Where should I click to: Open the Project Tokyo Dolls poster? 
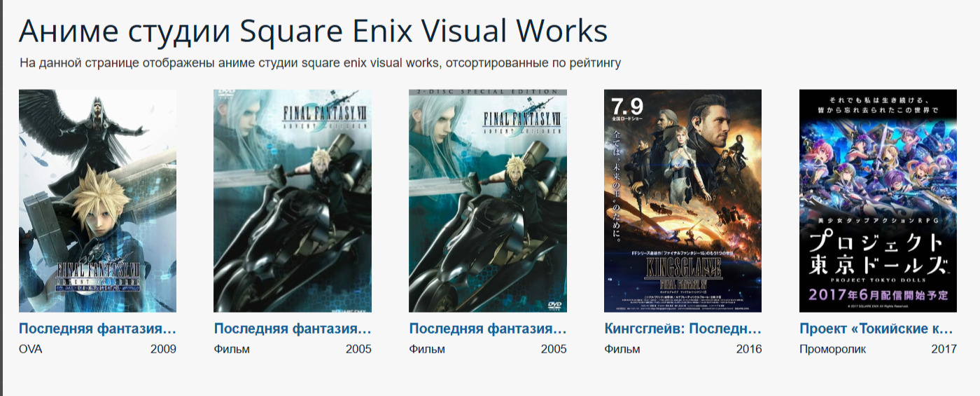(x=878, y=200)
